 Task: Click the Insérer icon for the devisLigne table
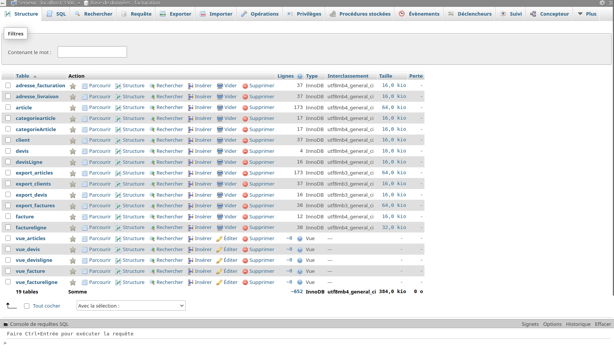[191, 162]
